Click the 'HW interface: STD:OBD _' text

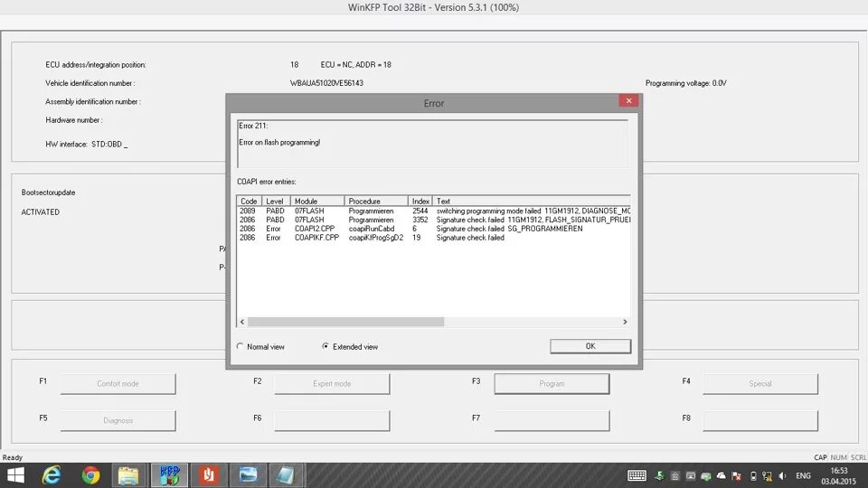(87, 145)
